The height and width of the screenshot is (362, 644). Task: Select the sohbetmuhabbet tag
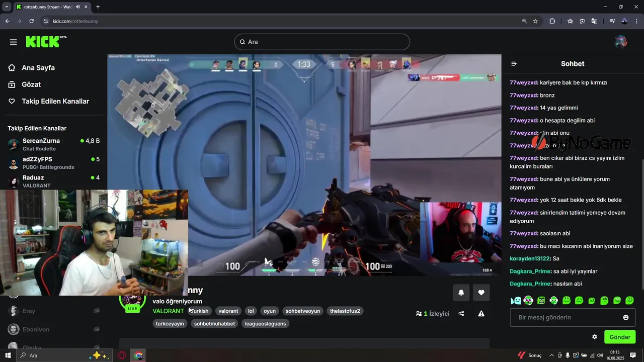(x=214, y=324)
